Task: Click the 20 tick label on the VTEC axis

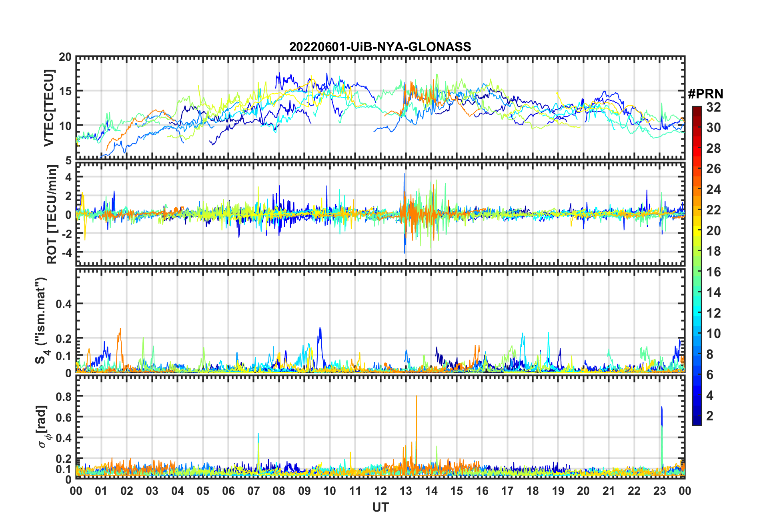Action: (65, 57)
